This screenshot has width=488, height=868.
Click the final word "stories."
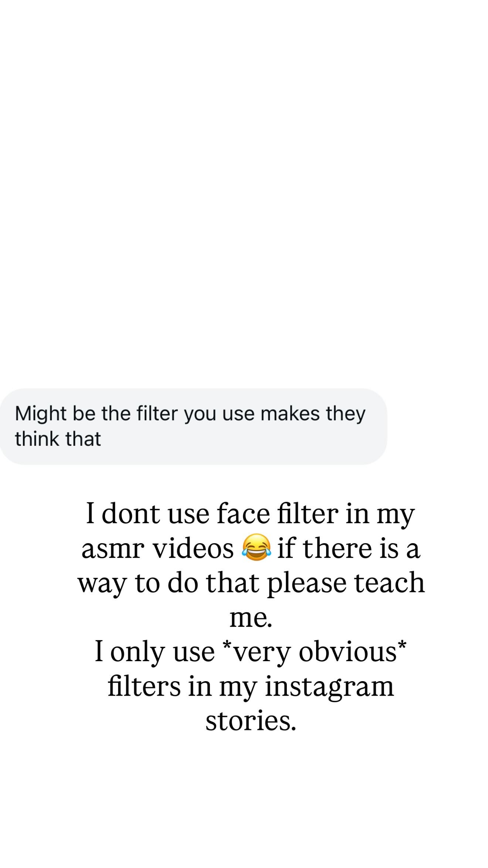click(251, 721)
